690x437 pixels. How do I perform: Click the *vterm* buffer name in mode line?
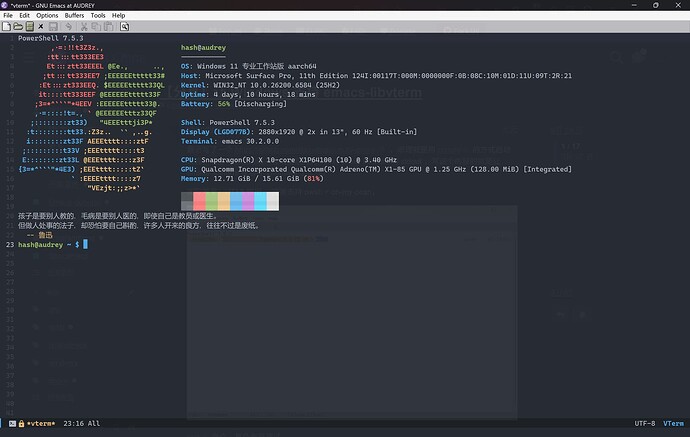pyautogui.click(x=41, y=424)
